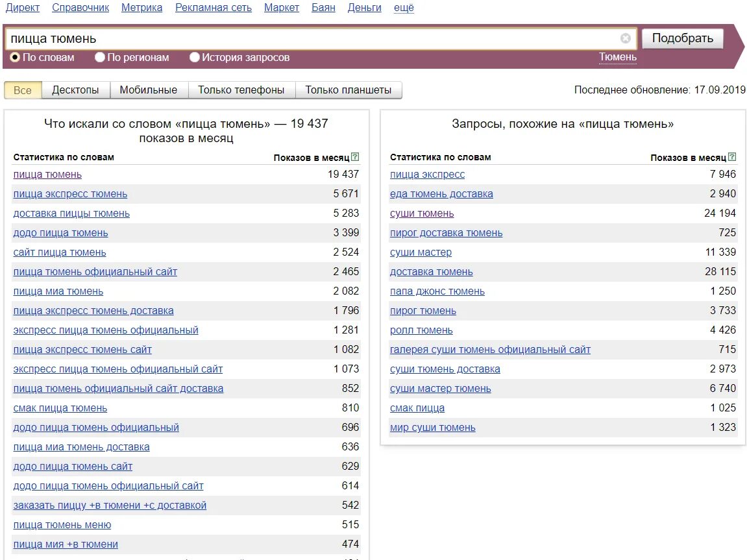Open the 'Директ' link in top navigation
This screenshot has height=560, width=747.
tap(23, 8)
